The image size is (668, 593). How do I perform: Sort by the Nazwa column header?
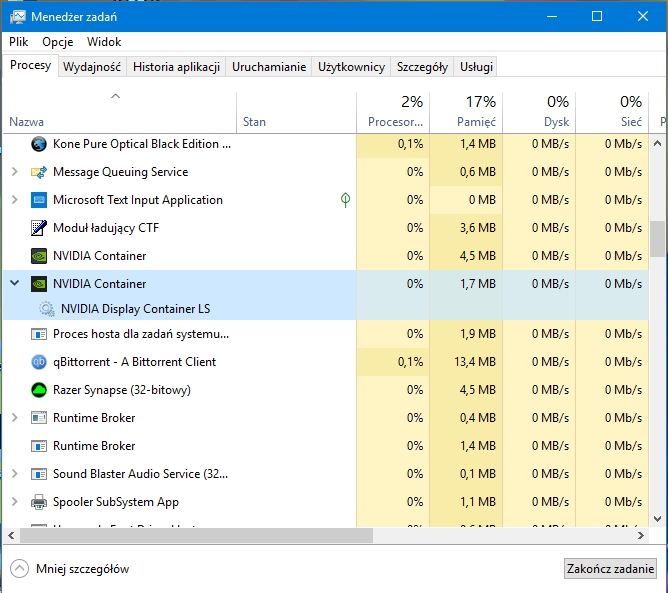[x=119, y=112]
